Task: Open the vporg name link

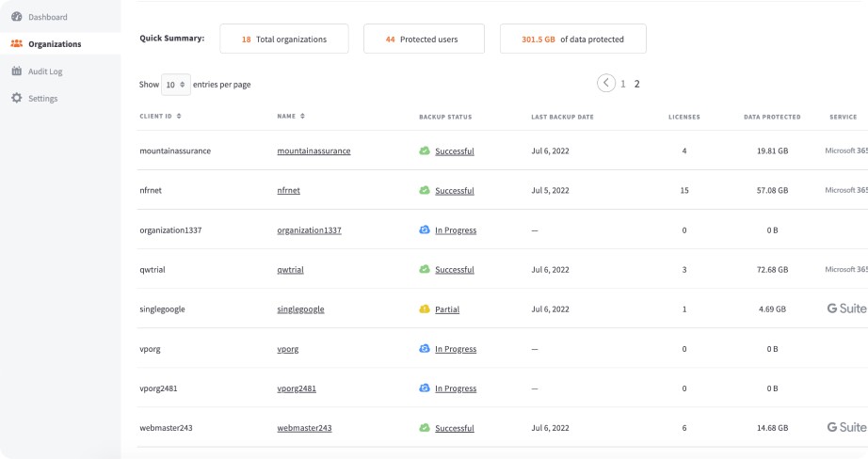Action: [288, 349]
